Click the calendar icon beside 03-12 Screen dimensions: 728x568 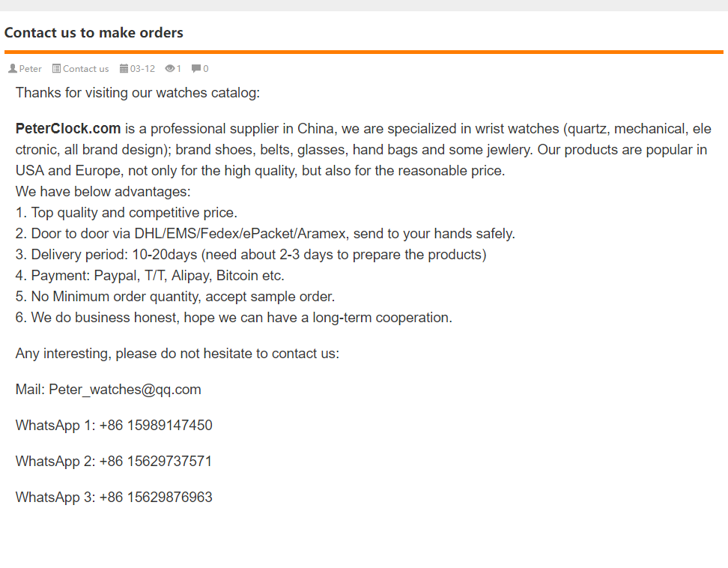[124, 69]
